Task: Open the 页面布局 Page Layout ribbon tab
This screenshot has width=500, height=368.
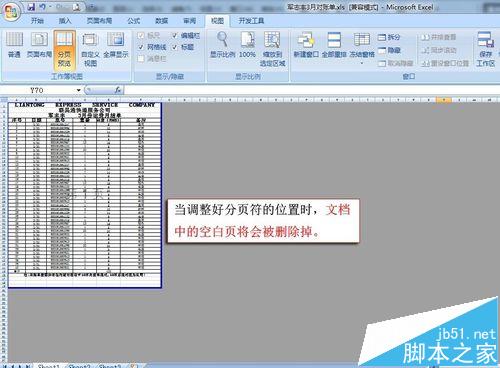Action: tap(99, 21)
